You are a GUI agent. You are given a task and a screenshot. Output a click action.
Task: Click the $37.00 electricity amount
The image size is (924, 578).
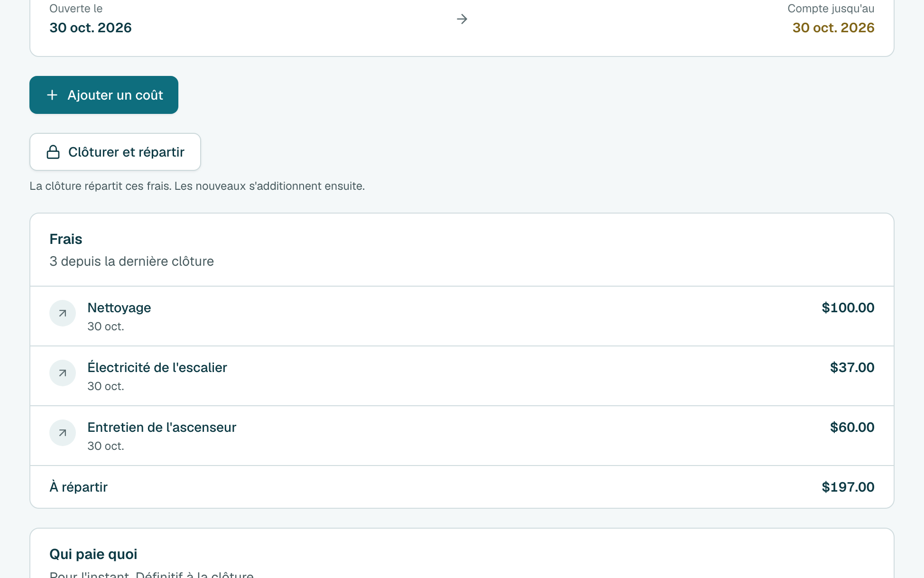tap(852, 367)
